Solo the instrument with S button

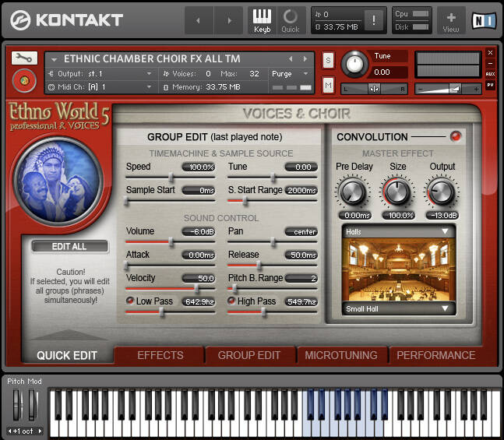pos(328,60)
